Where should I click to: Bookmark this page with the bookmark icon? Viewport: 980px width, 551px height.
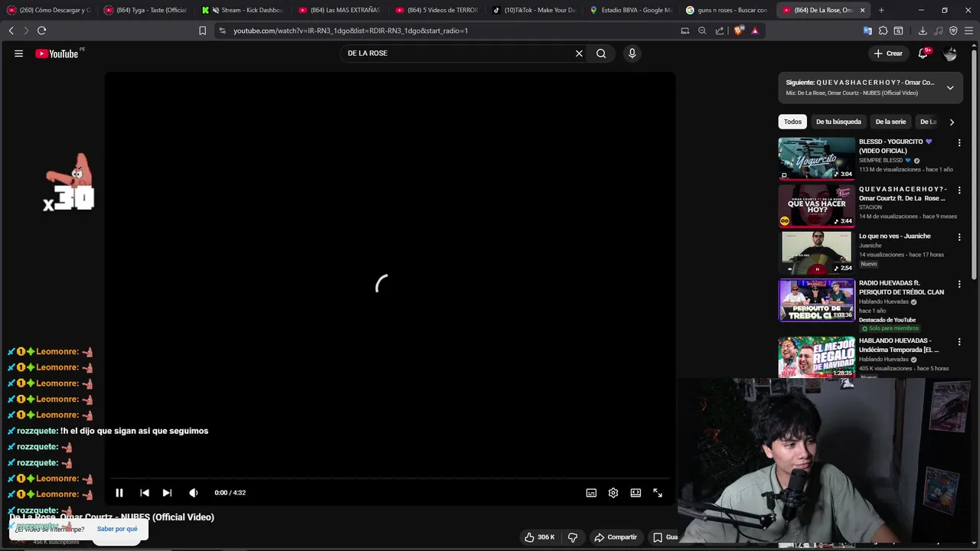[x=202, y=31]
